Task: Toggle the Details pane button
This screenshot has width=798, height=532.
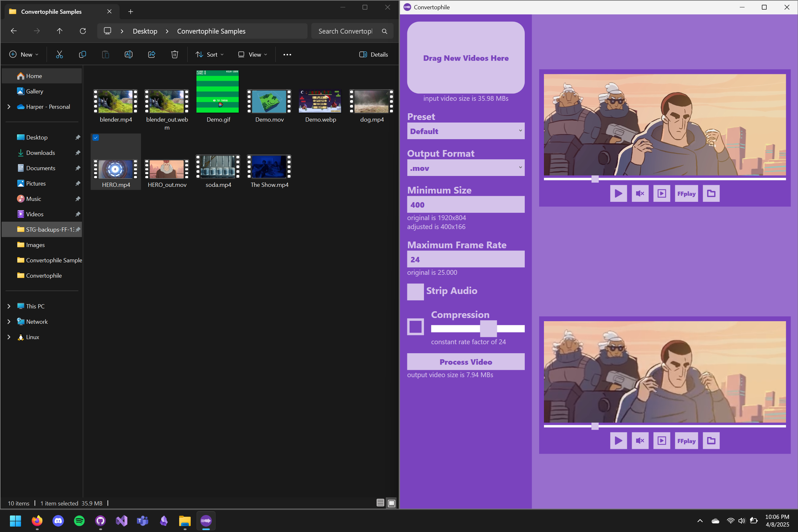Action: point(373,54)
